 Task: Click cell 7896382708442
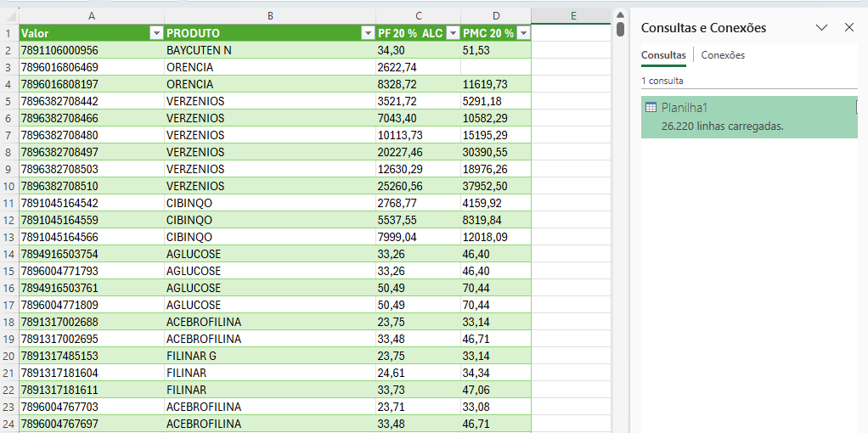(92, 101)
